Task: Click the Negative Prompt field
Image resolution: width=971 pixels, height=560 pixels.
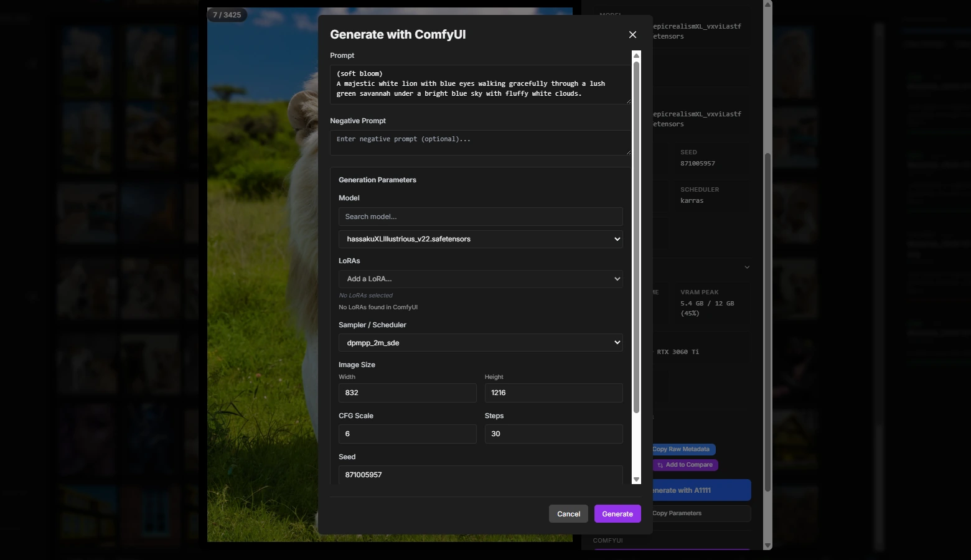Action: [x=480, y=142]
